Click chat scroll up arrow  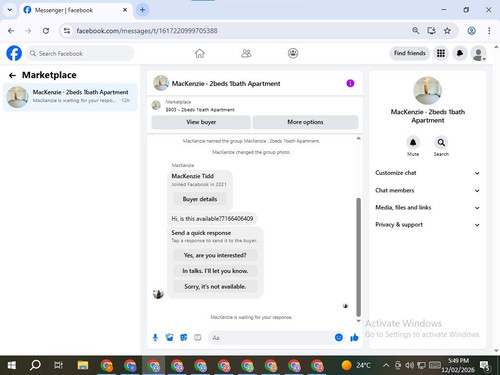pyautogui.click(x=359, y=138)
